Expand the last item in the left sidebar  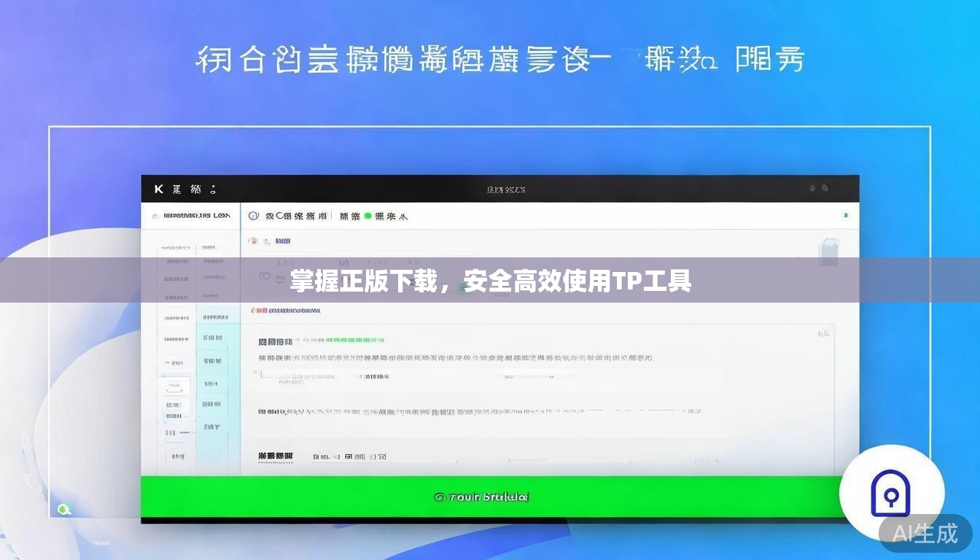177,456
